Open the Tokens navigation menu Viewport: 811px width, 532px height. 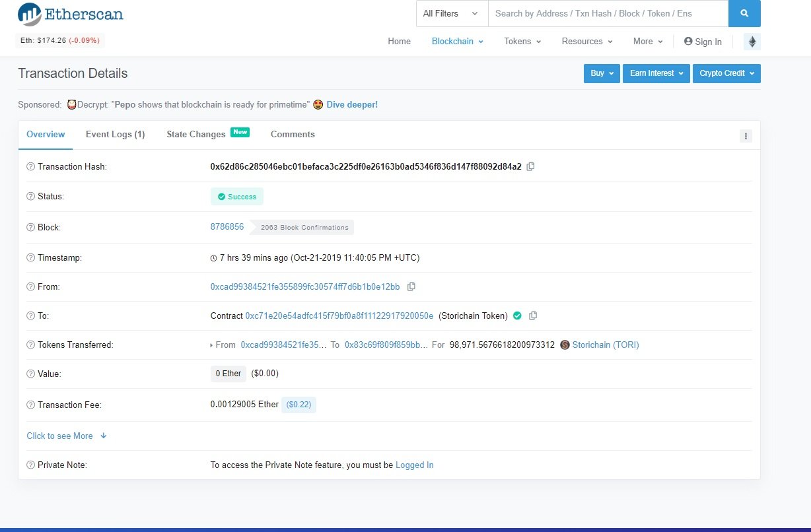point(522,41)
